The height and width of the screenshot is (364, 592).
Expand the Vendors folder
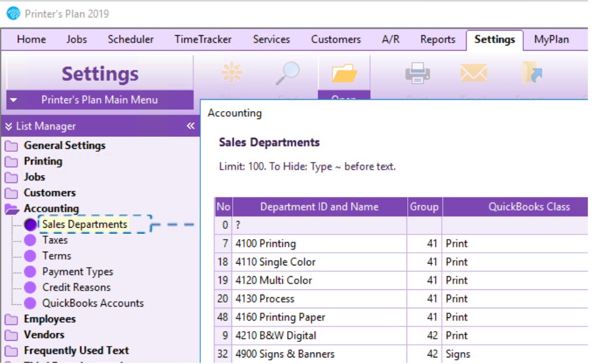click(11, 335)
